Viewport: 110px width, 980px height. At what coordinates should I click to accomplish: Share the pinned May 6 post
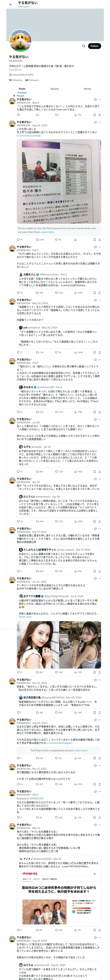coord(99,114)
